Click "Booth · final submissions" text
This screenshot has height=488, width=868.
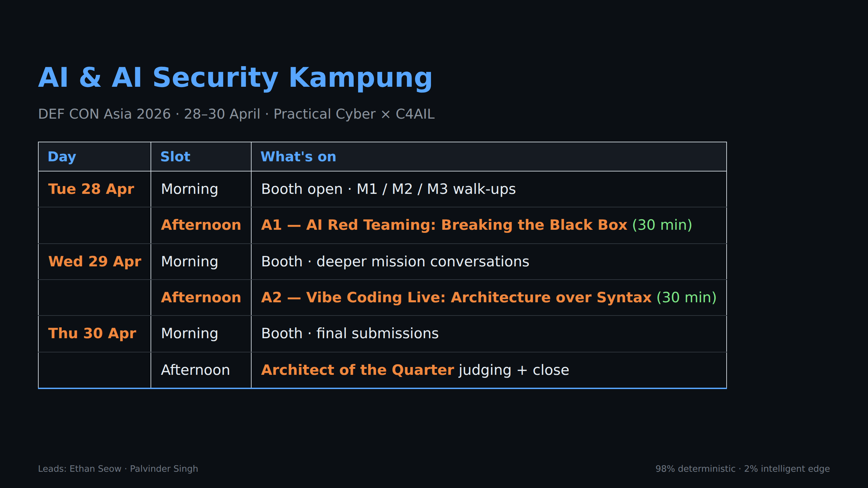[350, 333]
